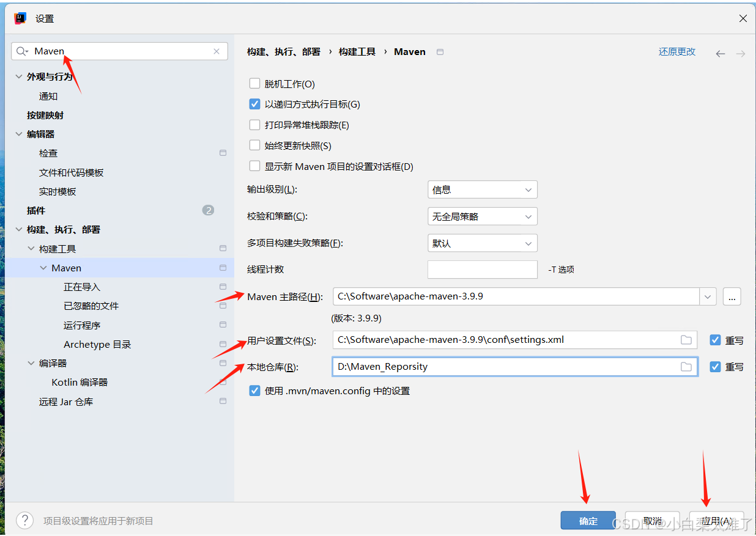This screenshot has height=536, width=756.
Task: Select 通知 in the settings tree
Action: click(48, 96)
